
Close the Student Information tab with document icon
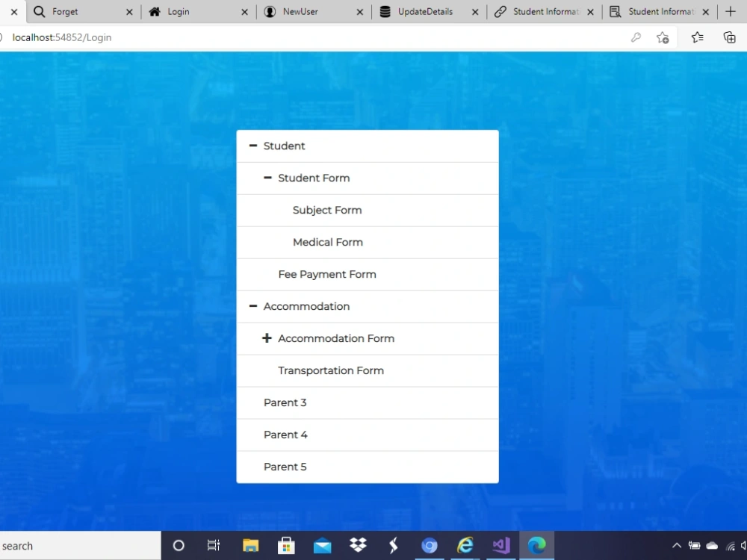coord(706,12)
